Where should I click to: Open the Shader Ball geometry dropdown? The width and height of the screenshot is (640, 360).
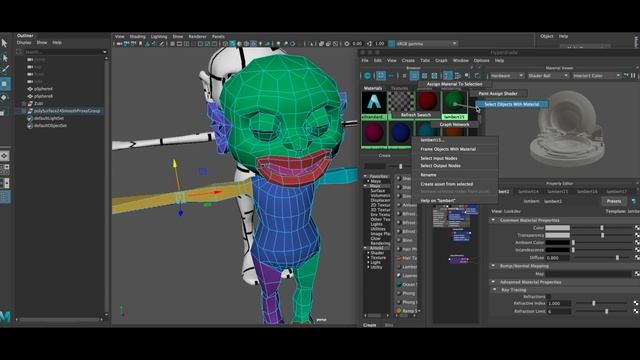coord(547,76)
